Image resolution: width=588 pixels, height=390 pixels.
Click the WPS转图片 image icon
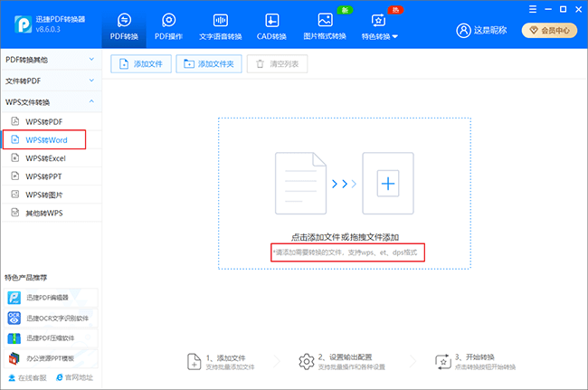15,194
